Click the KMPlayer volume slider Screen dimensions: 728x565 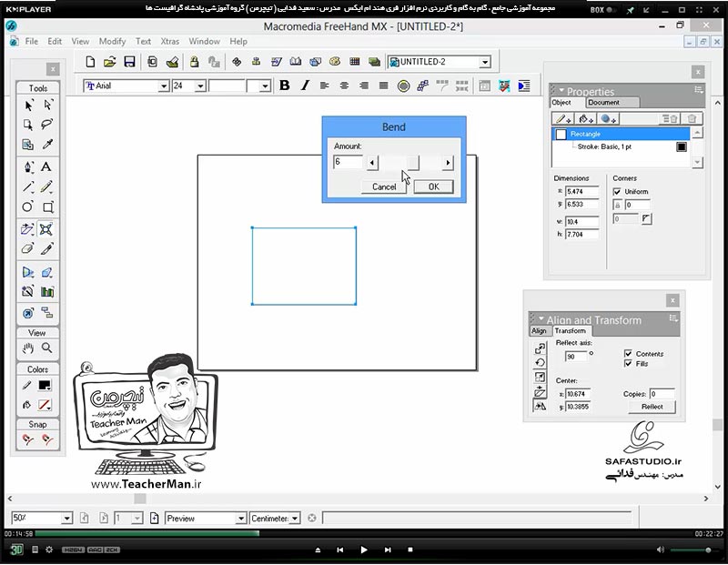692,550
